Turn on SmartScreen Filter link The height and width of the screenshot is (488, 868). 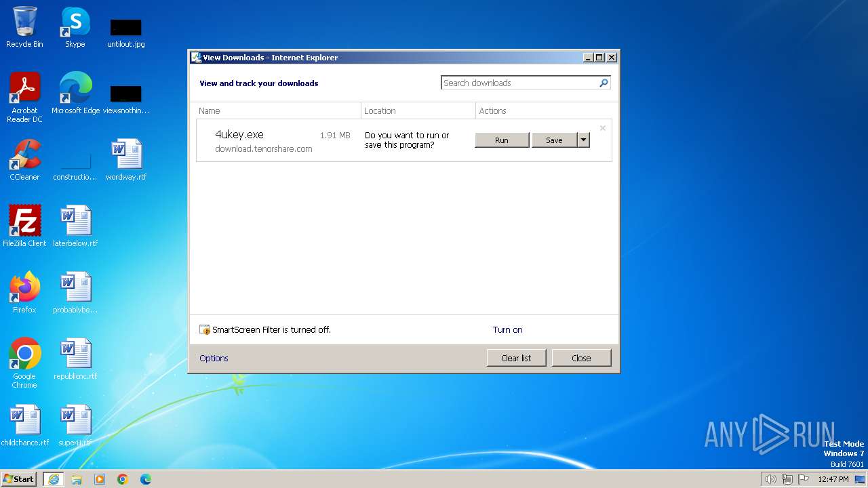click(507, 329)
